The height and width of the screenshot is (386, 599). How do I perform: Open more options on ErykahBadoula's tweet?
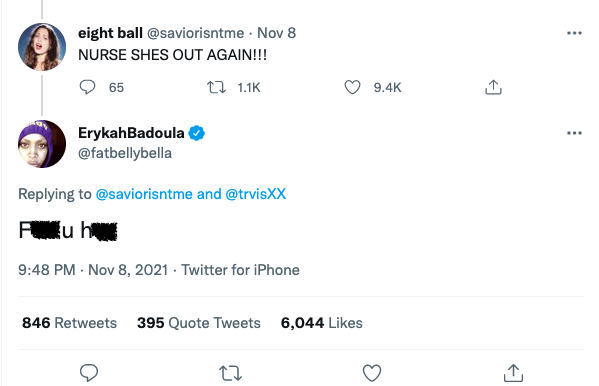click(x=574, y=133)
